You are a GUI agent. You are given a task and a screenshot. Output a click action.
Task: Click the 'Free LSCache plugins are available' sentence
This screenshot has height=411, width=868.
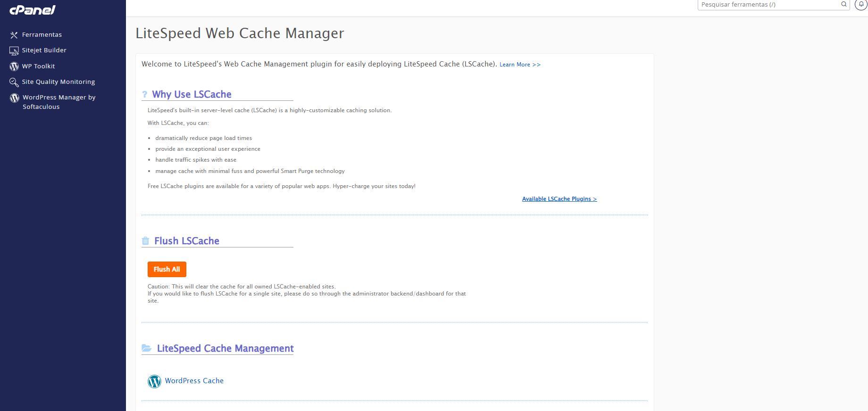tap(282, 186)
